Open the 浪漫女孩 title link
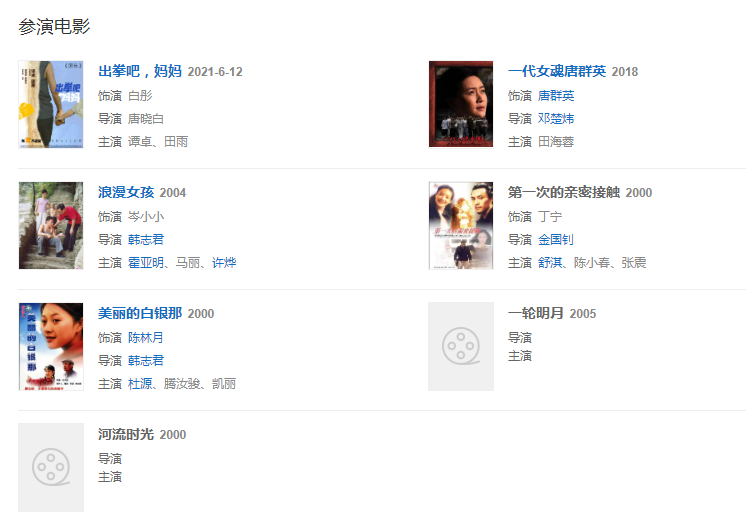The height and width of the screenshot is (521, 746). click(126, 192)
